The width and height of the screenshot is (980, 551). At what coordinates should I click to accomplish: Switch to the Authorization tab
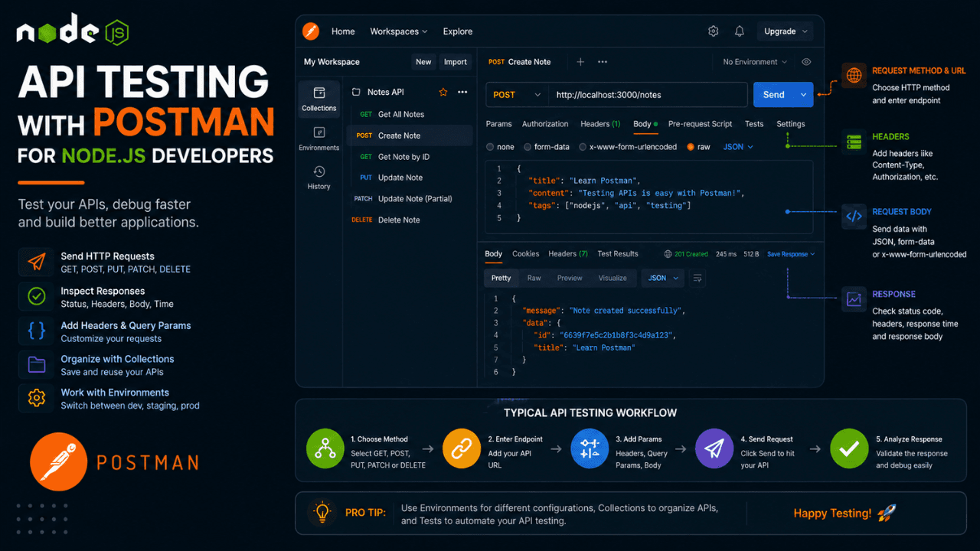545,124
